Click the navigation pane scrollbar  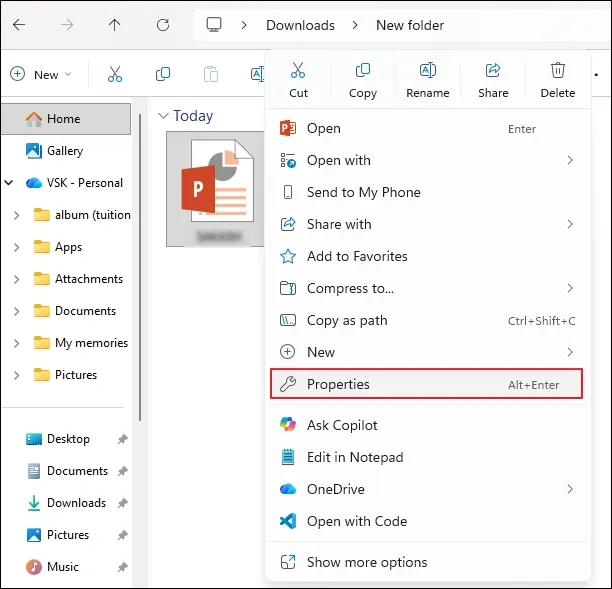140,267
